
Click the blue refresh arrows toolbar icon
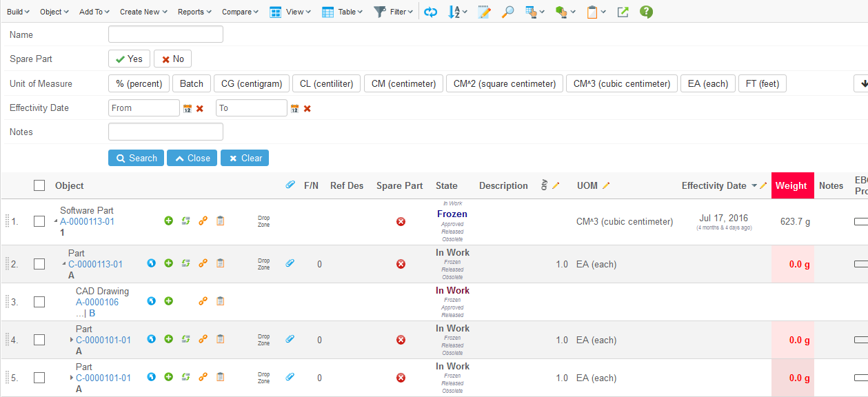click(x=430, y=12)
